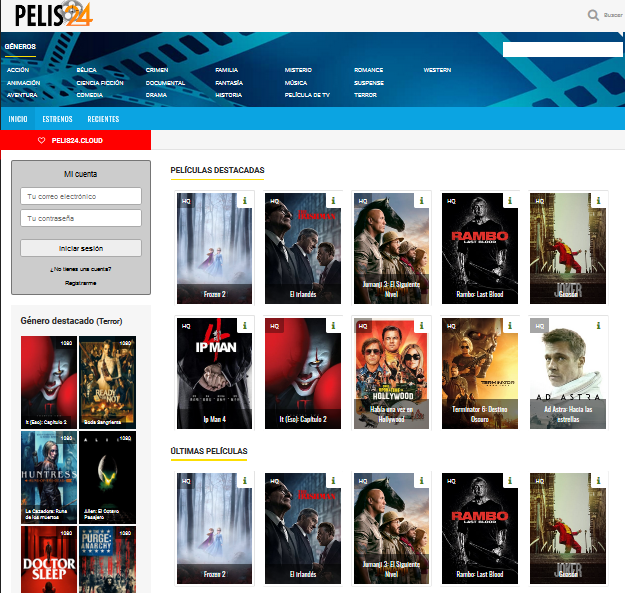Click the search magnifier icon
Screen dimensions: 625x593
593,15
